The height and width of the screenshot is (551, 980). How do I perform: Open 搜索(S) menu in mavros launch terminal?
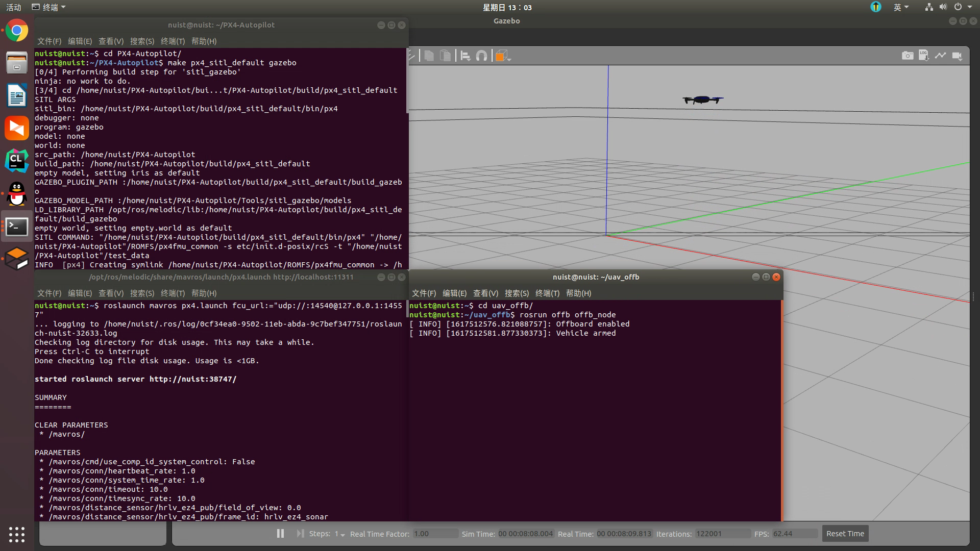[142, 293]
